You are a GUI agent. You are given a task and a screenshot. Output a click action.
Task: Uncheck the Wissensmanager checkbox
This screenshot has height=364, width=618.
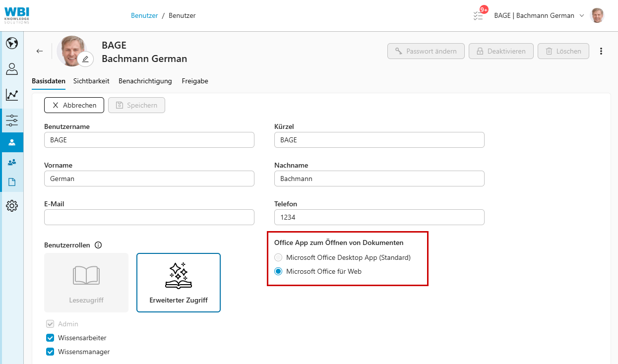[50, 352]
